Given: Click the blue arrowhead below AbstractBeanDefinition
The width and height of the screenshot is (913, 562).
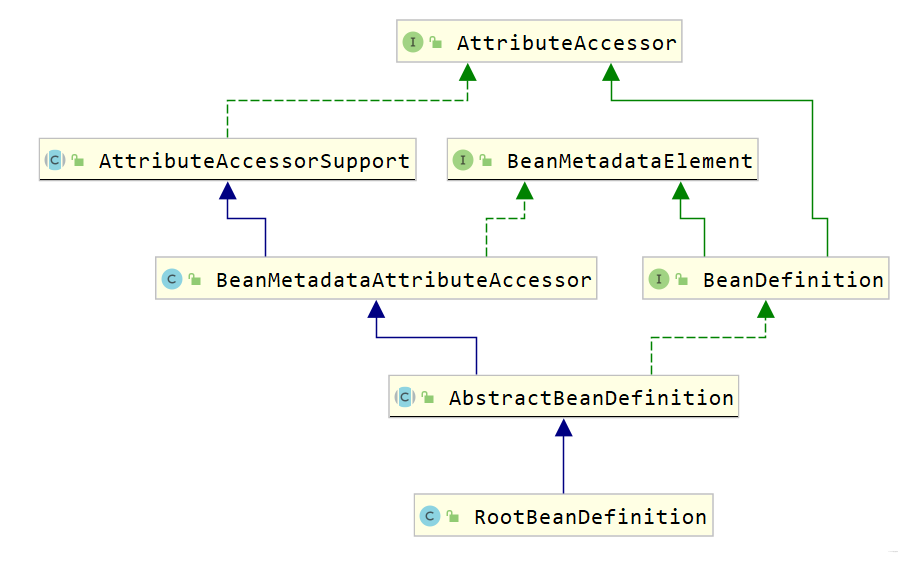Looking at the screenshot, I should (564, 427).
